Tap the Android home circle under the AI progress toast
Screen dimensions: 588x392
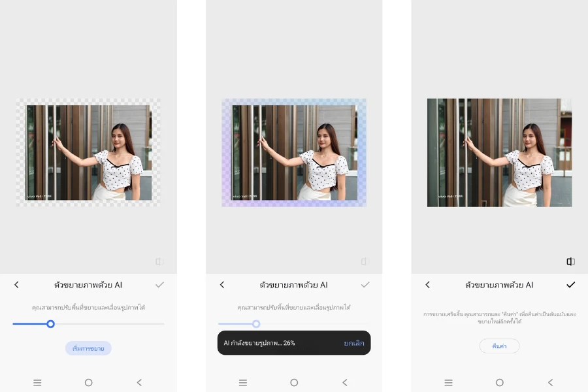pyautogui.click(x=294, y=382)
